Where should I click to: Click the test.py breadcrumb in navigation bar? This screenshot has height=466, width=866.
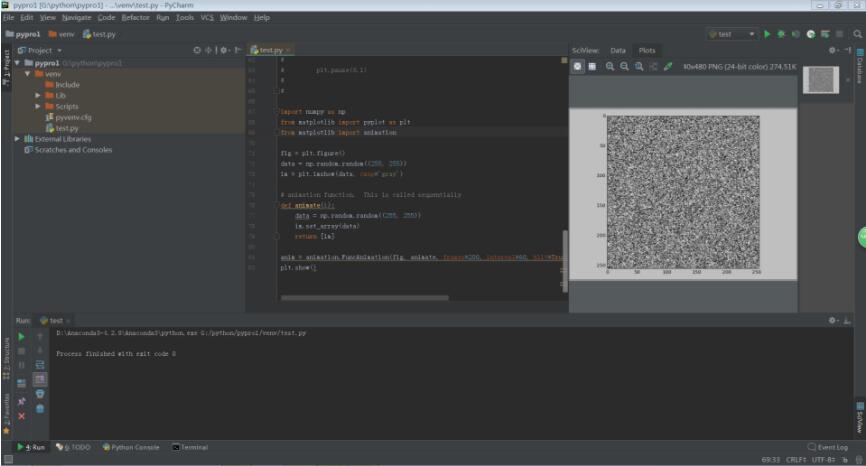click(99, 34)
